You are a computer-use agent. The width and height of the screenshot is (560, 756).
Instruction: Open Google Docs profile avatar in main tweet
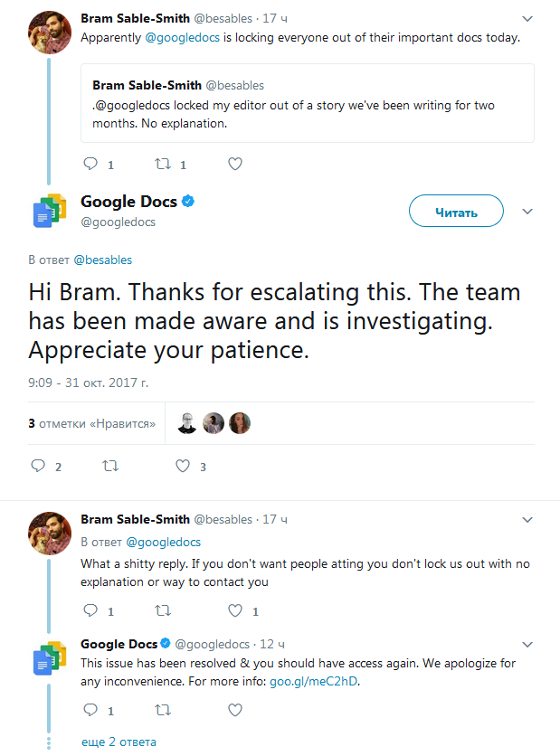click(x=51, y=211)
